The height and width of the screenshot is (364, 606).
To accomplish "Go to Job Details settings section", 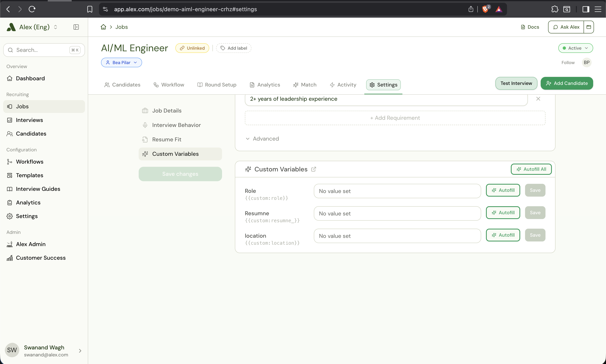I will coord(180,111).
